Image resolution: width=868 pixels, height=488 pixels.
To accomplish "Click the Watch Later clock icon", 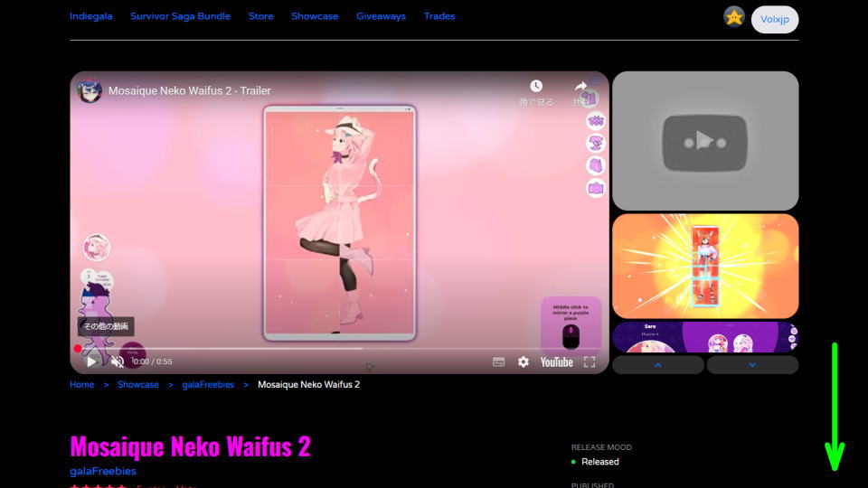I will pyautogui.click(x=536, y=86).
